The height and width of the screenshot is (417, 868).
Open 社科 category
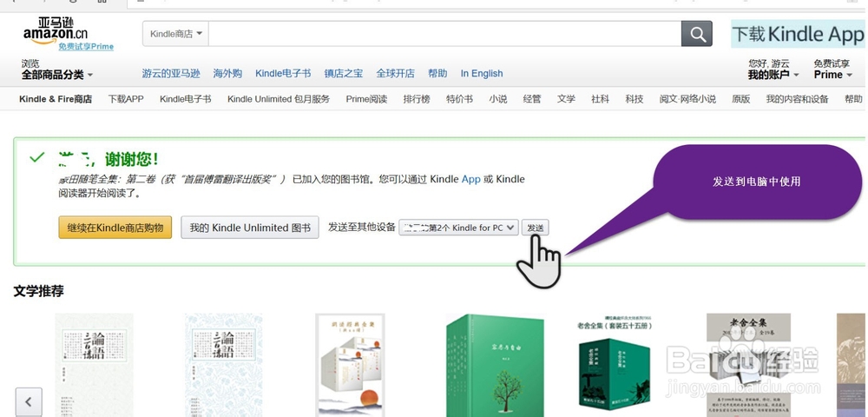(x=600, y=99)
